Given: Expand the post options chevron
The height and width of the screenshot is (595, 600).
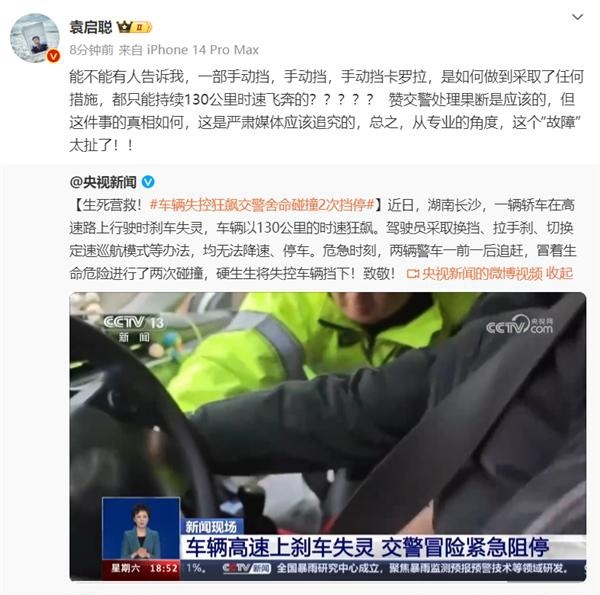Looking at the screenshot, I should pos(577,17).
